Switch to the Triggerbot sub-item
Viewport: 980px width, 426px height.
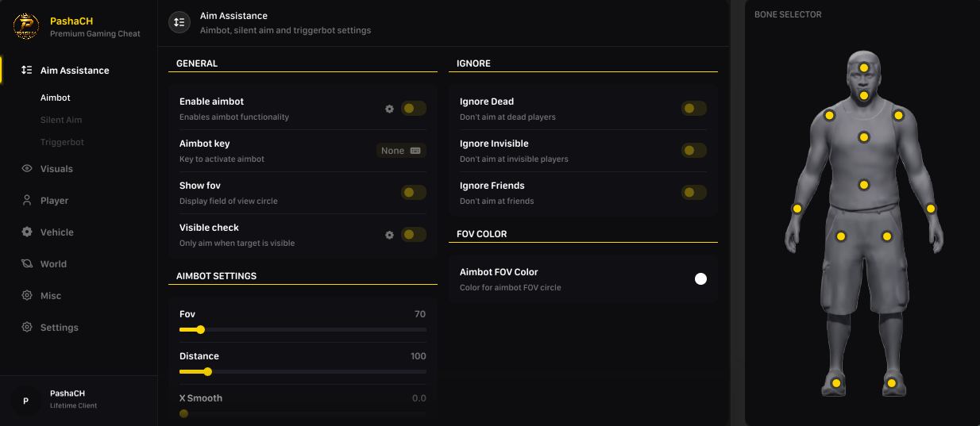pyautogui.click(x=62, y=142)
